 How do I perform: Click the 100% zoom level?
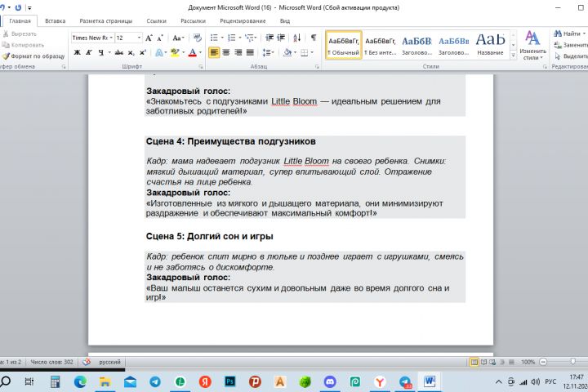click(x=528, y=362)
